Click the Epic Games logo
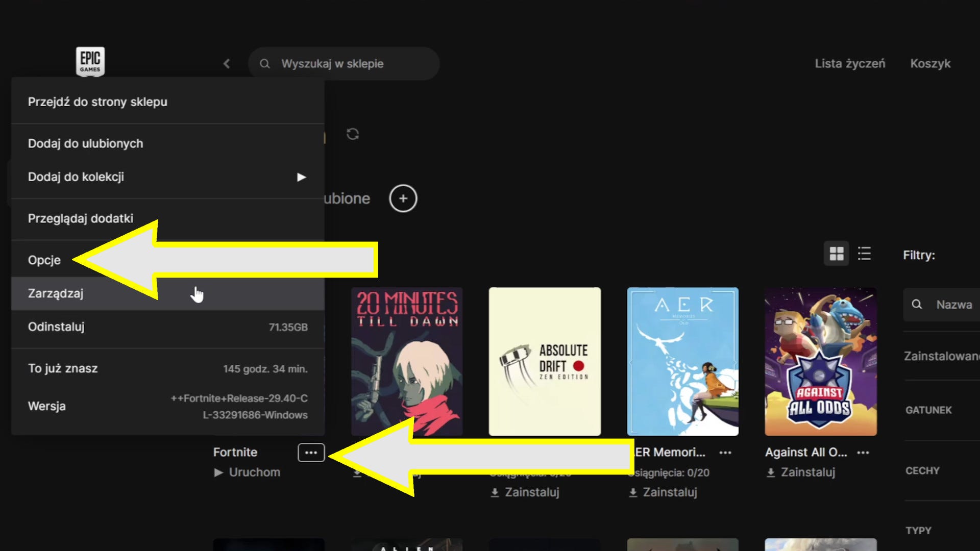This screenshot has width=980, height=551. 90,61
